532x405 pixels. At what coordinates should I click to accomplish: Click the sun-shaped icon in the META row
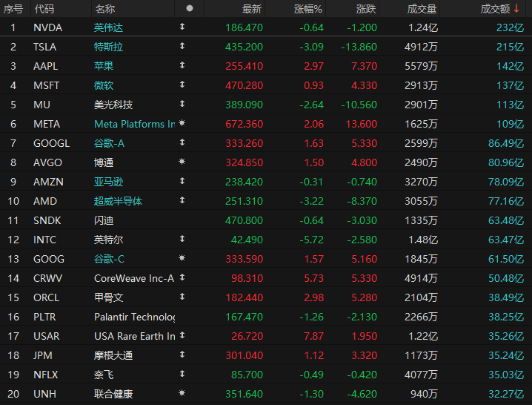pos(182,123)
